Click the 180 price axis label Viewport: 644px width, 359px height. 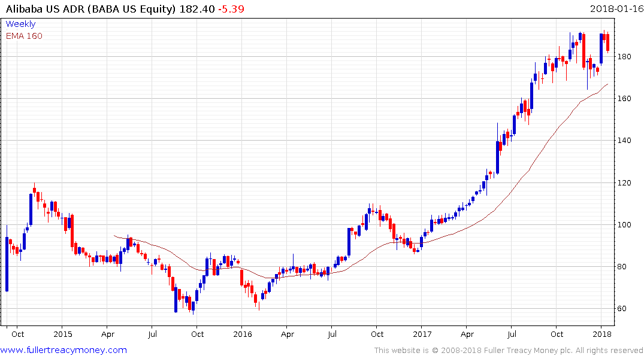(624, 57)
